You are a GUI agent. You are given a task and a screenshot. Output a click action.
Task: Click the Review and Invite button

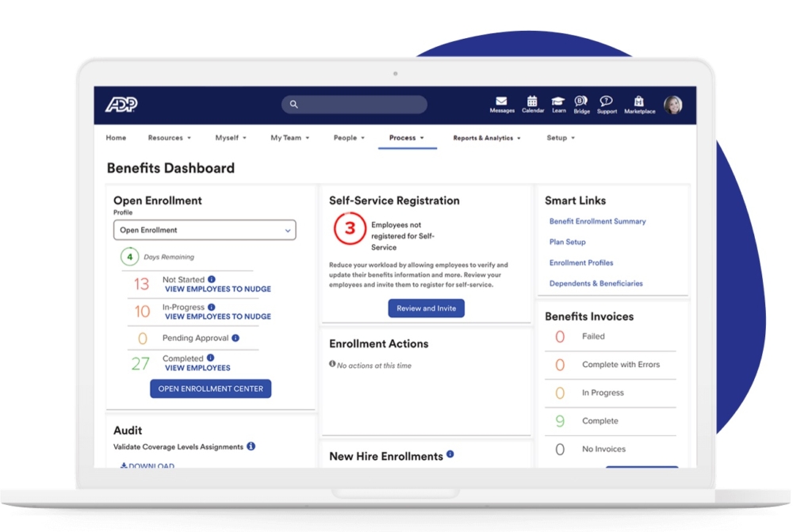click(426, 308)
